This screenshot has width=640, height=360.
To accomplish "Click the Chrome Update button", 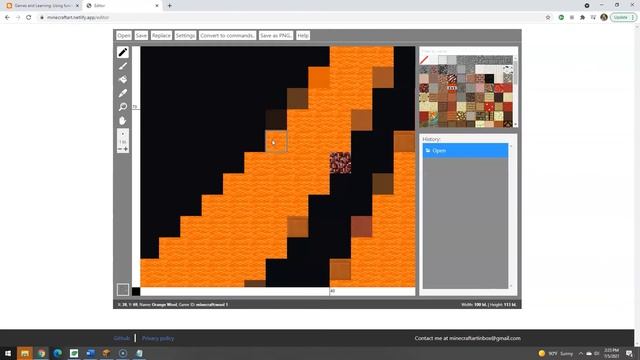I will (623, 18).
